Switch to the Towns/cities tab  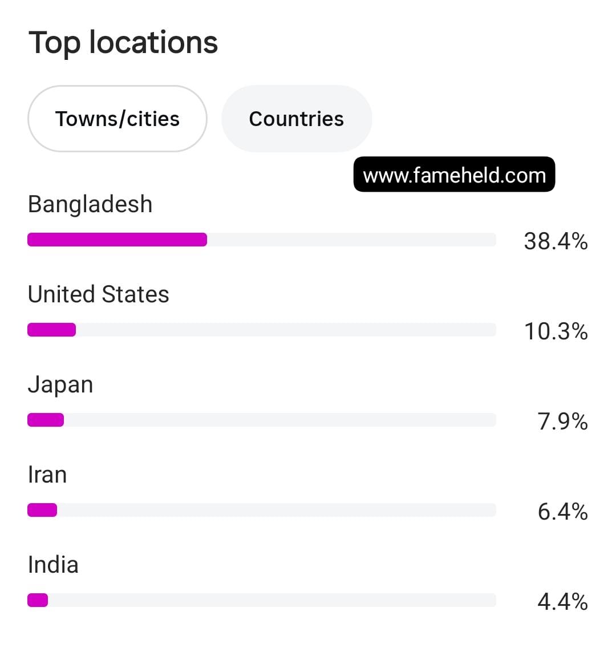(117, 119)
